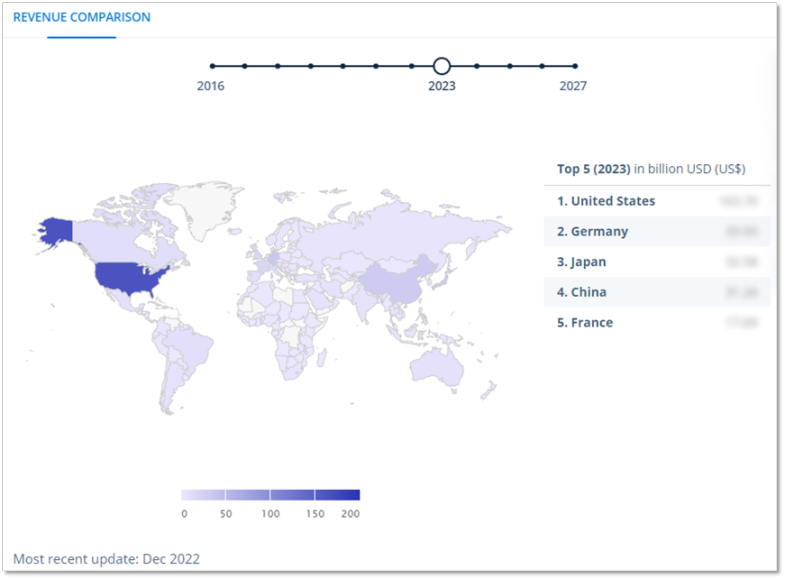Select the 2027 point on the timeline
Screen dimensions: 785x579
(574, 66)
